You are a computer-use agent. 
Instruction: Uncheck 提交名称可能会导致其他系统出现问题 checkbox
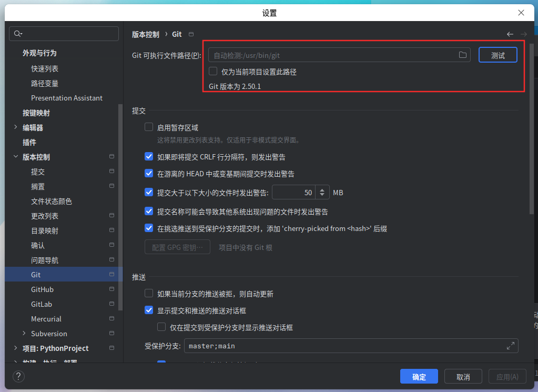click(x=148, y=211)
